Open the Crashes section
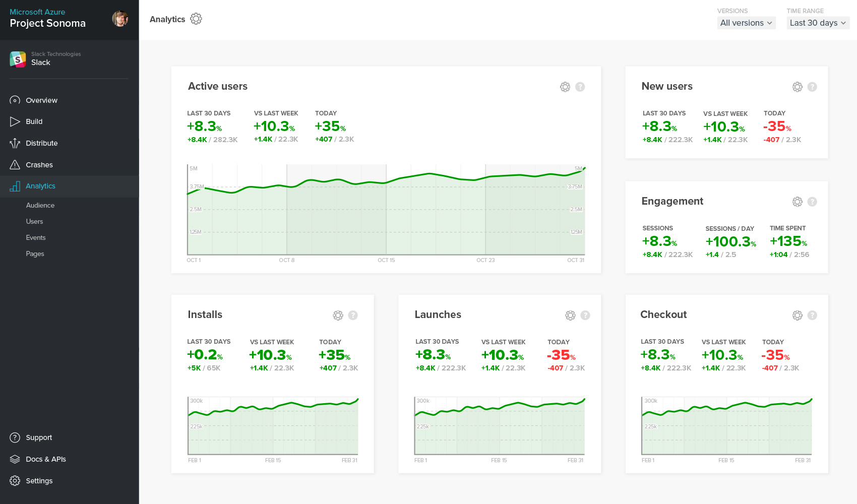 click(x=39, y=165)
